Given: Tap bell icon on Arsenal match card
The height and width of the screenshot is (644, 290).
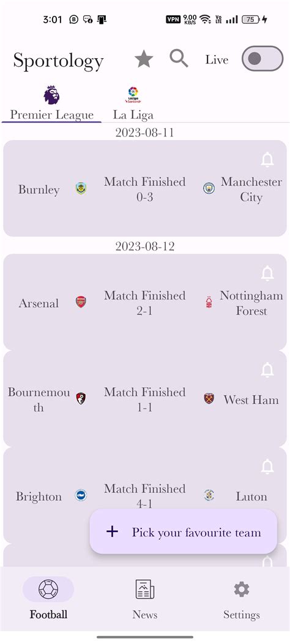Looking at the screenshot, I should (267, 273).
